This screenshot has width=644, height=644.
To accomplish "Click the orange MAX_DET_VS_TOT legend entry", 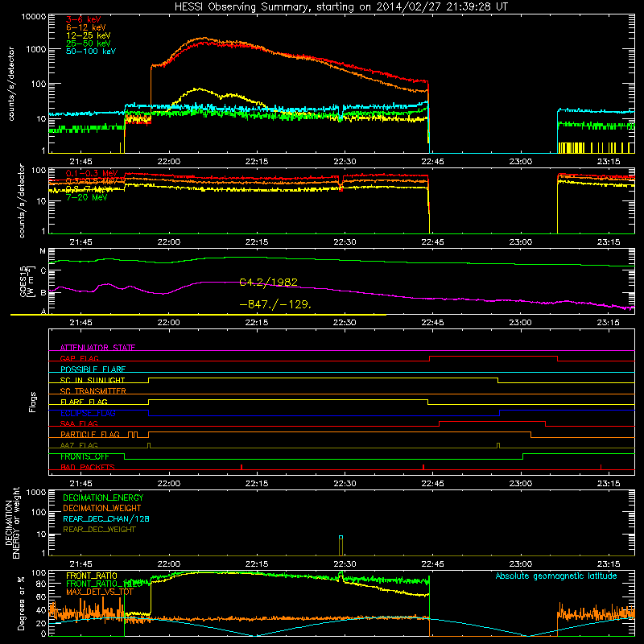I will [100, 592].
